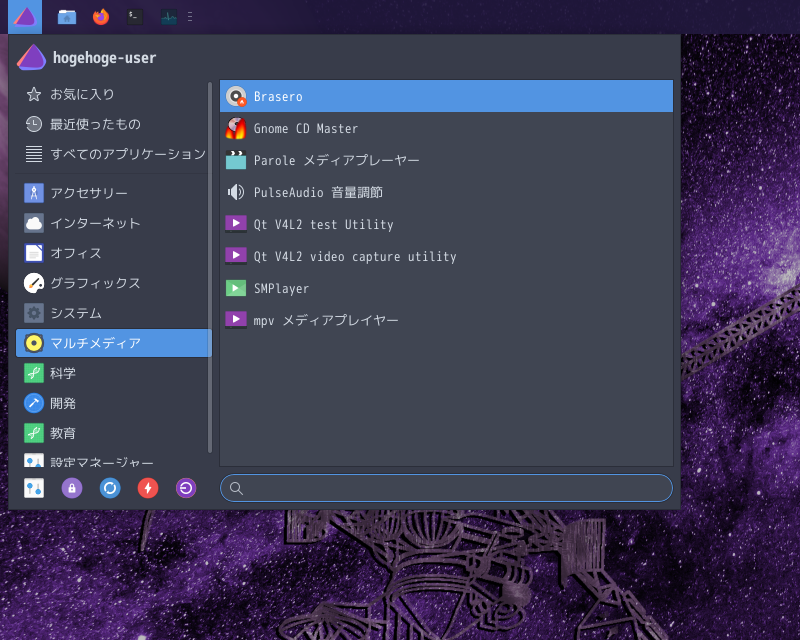Open the terminal from the top panel
This screenshot has height=640, width=800.
coord(135,17)
